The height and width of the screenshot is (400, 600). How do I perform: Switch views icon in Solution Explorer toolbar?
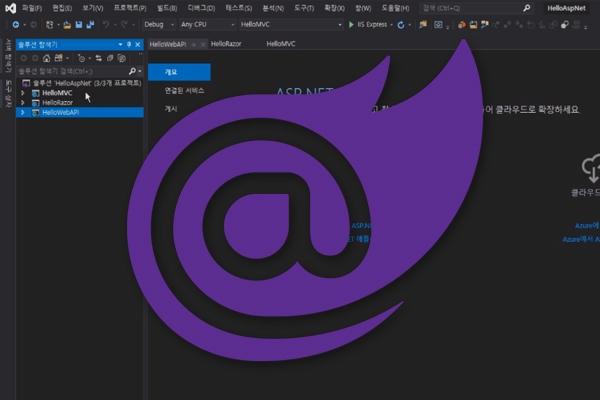[x=59, y=58]
